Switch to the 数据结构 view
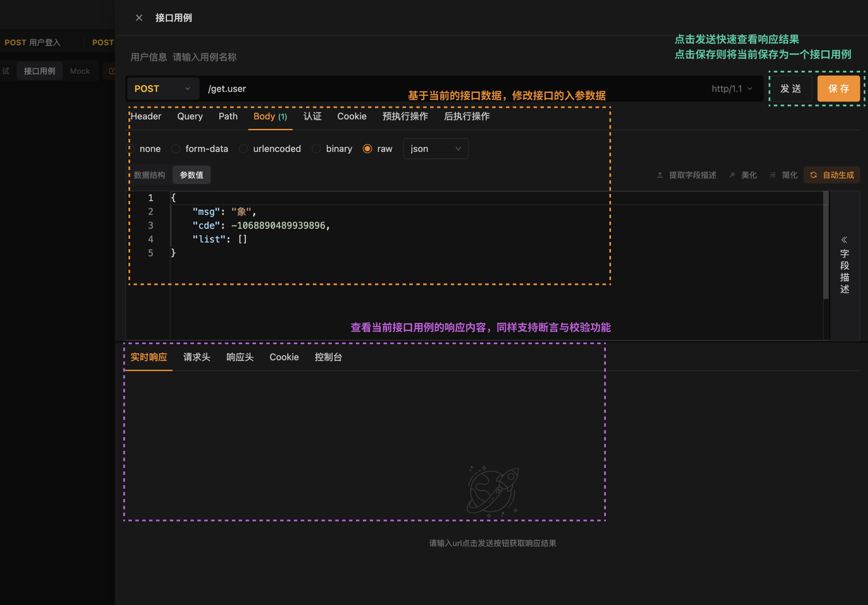 click(149, 175)
